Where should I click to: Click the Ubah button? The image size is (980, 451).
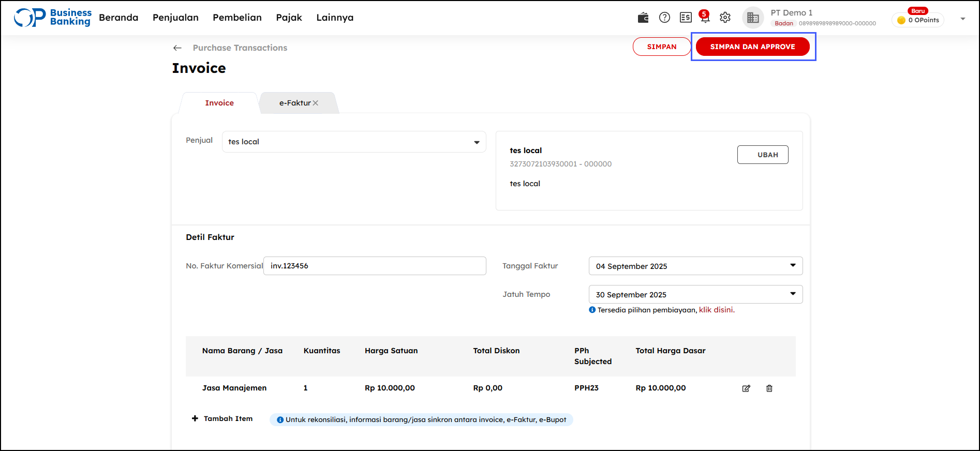pos(762,155)
